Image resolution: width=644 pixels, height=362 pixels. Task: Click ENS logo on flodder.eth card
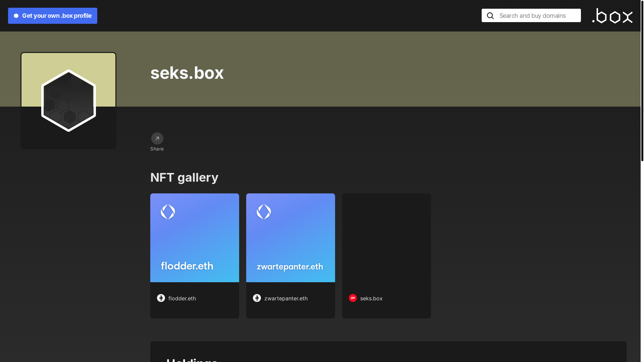coord(168,212)
